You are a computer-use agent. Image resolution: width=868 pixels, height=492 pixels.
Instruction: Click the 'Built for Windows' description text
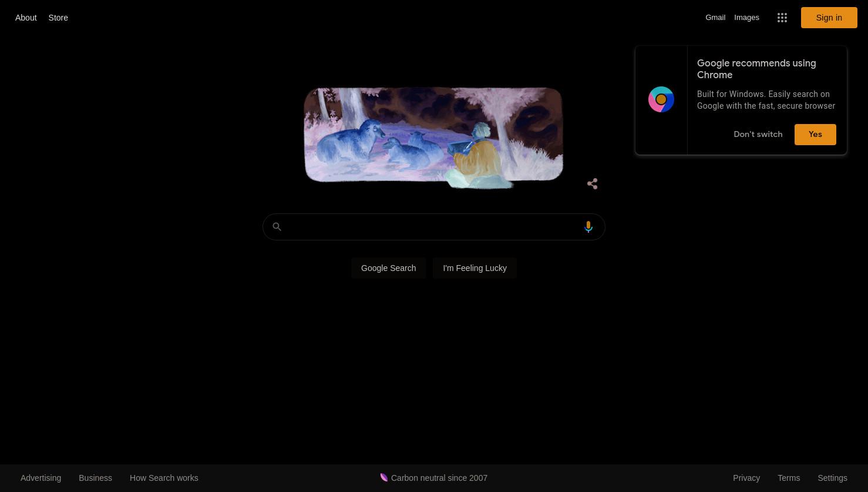point(766,100)
